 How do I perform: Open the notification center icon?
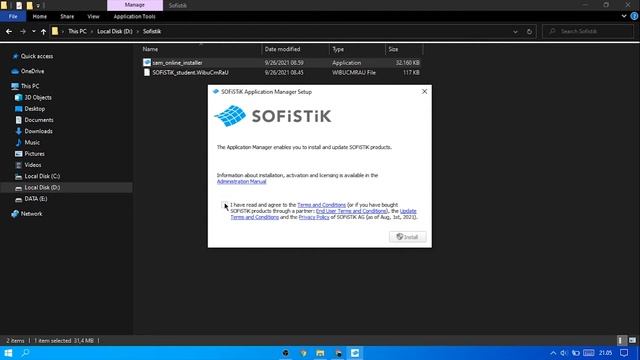(x=624, y=353)
